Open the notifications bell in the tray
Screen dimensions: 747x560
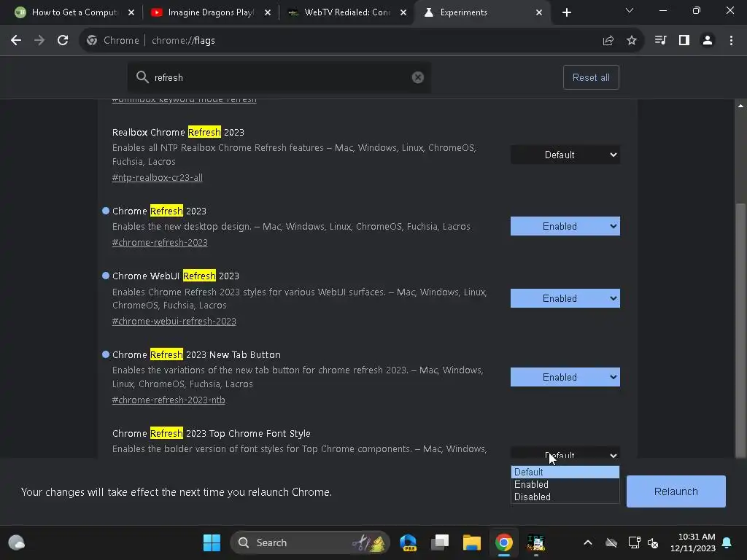point(727,542)
